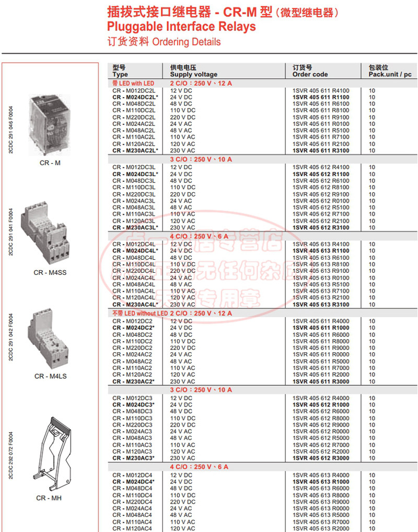Screen dimensions: 418x532
Task: Select type 'CR - M230AC4L*'
Action: click(135, 305)
